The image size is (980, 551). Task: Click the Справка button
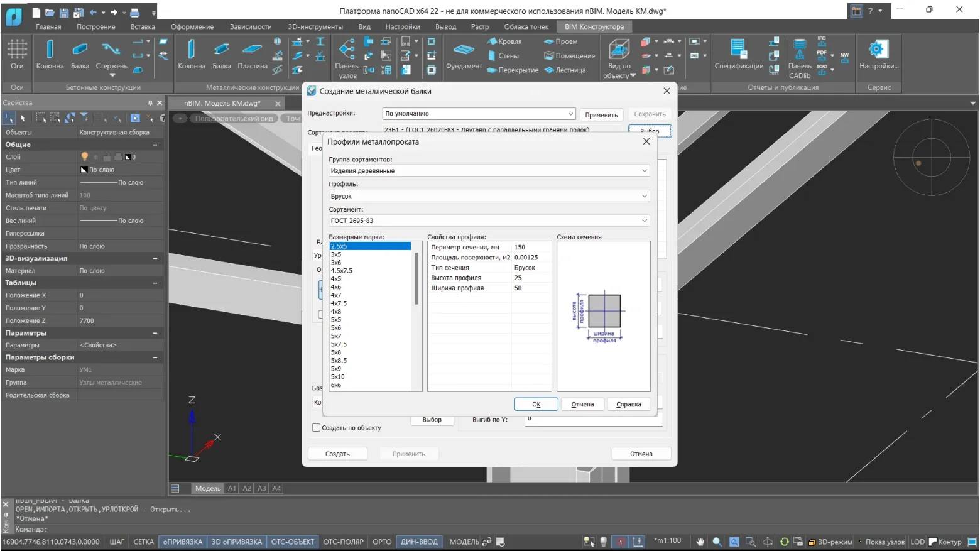[628, 405]
